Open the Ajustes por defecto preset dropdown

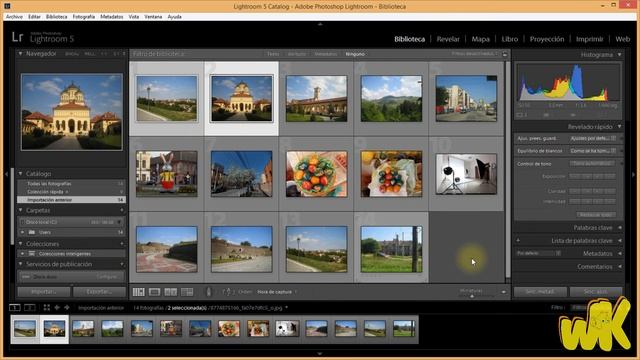click(593, 138)
